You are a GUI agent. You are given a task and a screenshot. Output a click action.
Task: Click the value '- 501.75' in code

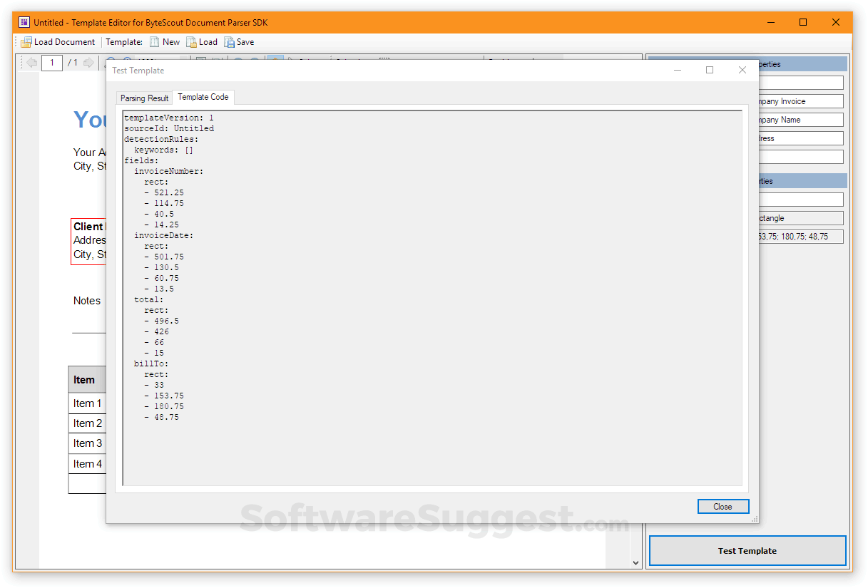tap(164, 257)
